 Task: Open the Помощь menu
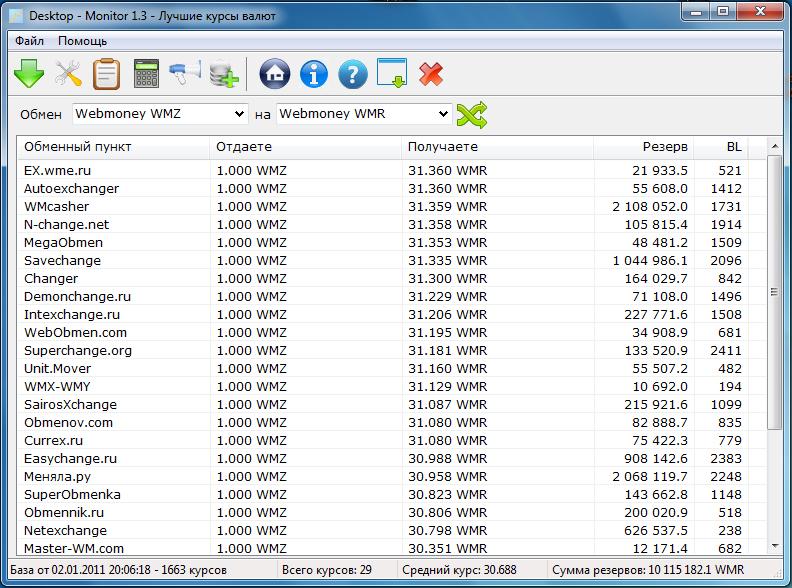[x=82, y=41]
